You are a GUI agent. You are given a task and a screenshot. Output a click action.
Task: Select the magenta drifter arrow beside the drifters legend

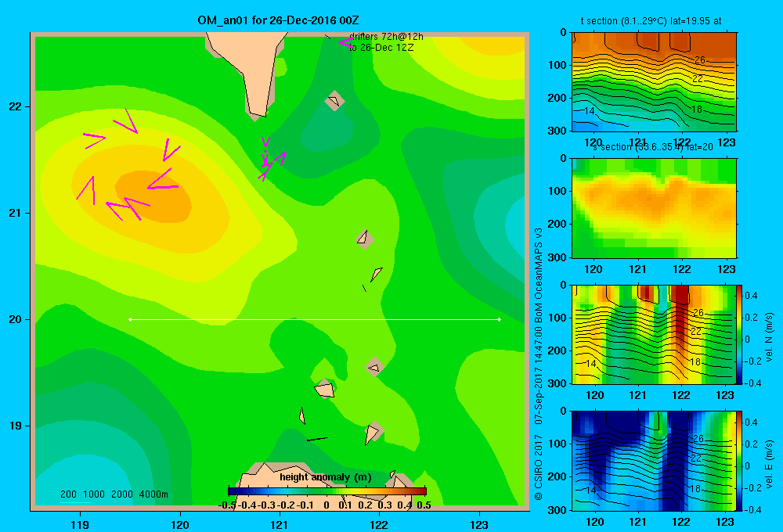346,42
